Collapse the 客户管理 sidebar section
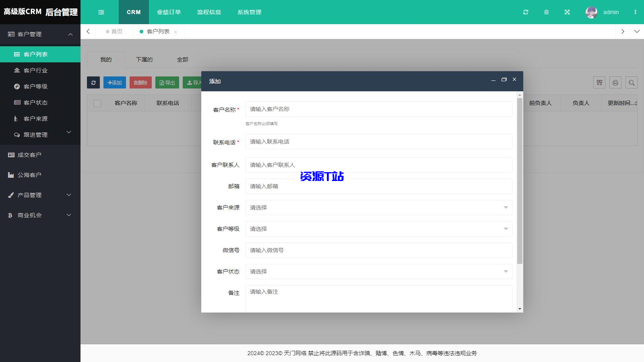 (40, 35)
